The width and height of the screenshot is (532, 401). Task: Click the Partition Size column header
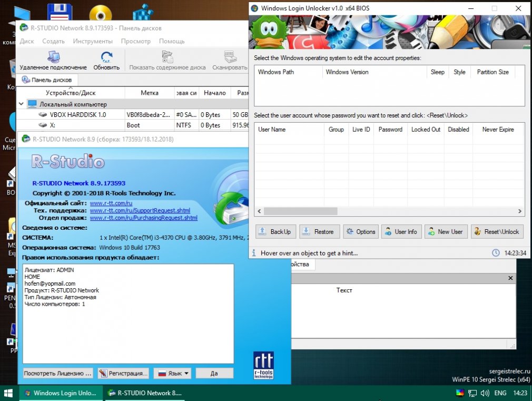(x=492, y=72)
